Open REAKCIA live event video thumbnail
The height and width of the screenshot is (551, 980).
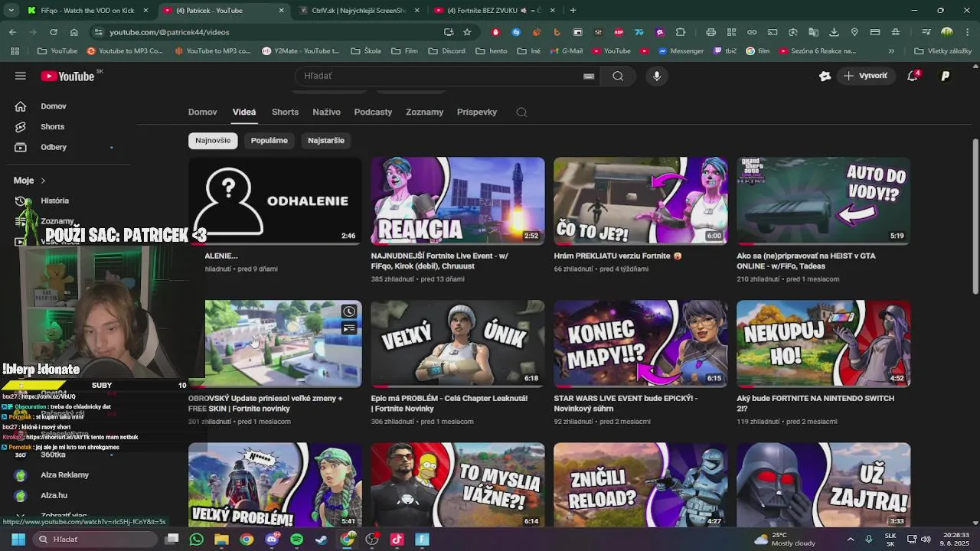(458, 201)
